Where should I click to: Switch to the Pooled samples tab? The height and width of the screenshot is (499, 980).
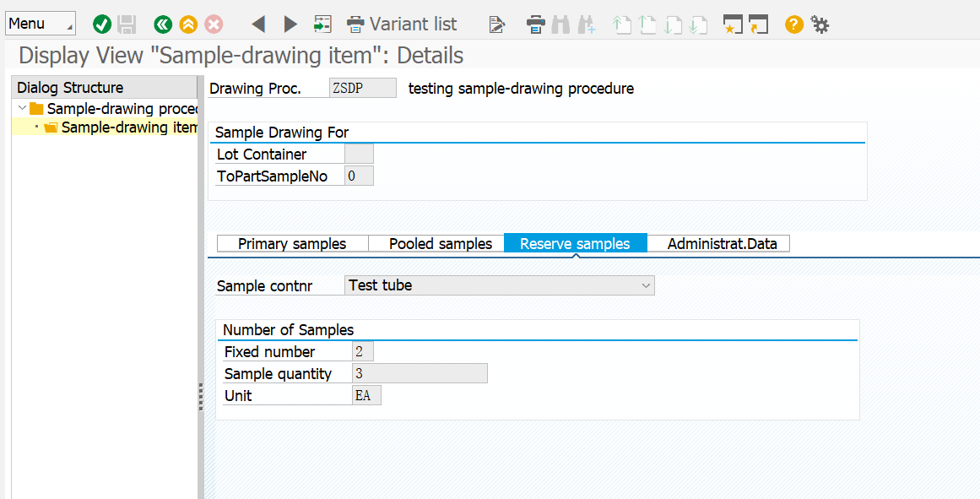[441, 244]
